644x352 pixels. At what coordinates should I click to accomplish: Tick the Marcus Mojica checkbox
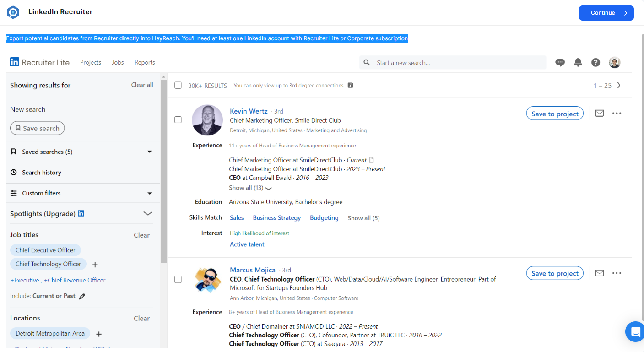point(178,279)
